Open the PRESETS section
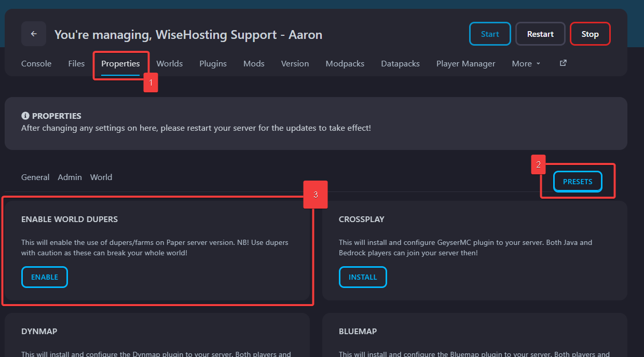The width and height of the screenshot is (644, 357). click(x=578, y=182)
